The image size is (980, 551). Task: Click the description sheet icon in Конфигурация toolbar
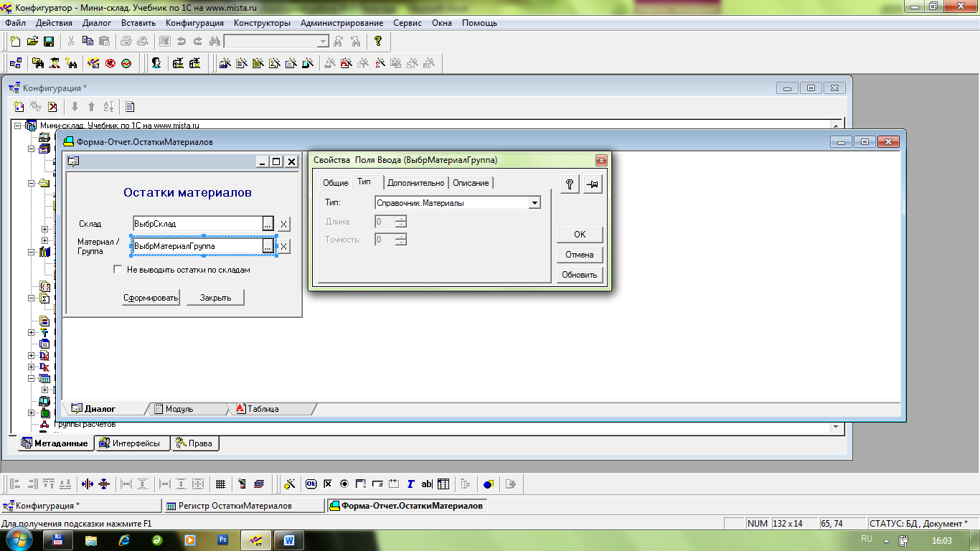click(x=130, y=107)
